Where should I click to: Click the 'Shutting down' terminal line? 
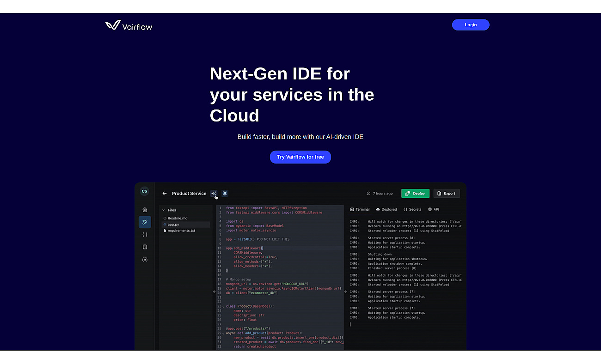click(380, 255)
